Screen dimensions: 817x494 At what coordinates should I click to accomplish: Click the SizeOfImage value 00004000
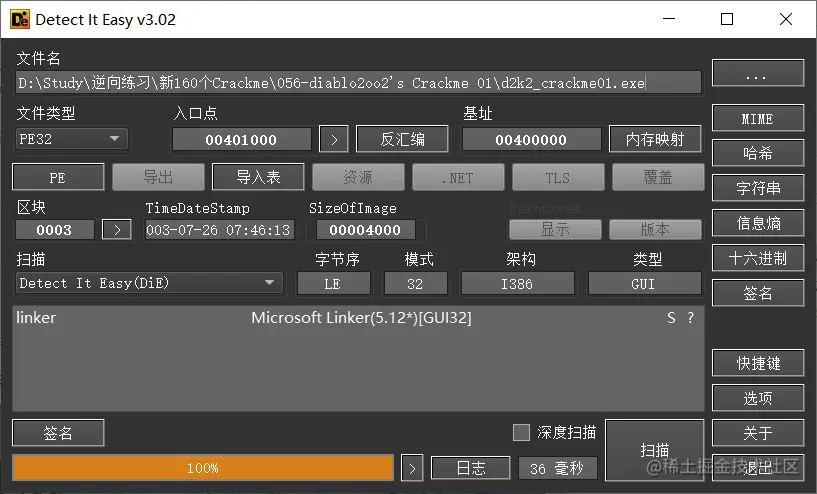(x=365, y=230)
